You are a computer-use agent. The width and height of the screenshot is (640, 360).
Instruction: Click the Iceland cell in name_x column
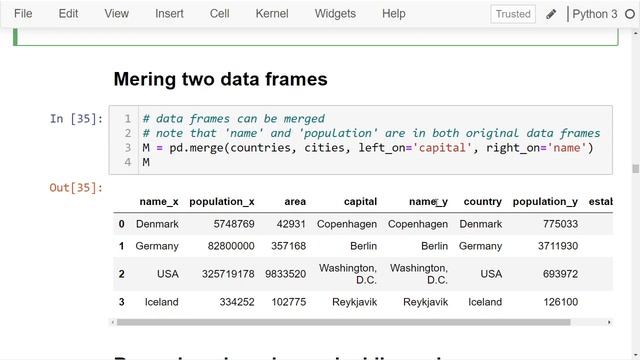pyautogui.click(x=162, y=302)
